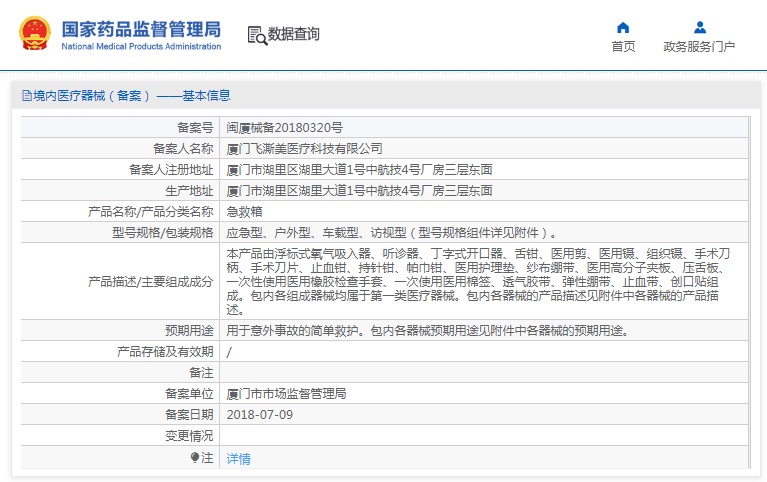Click the 预期用途 value 用于意外事故的简单救护

(x=428, y=331)
